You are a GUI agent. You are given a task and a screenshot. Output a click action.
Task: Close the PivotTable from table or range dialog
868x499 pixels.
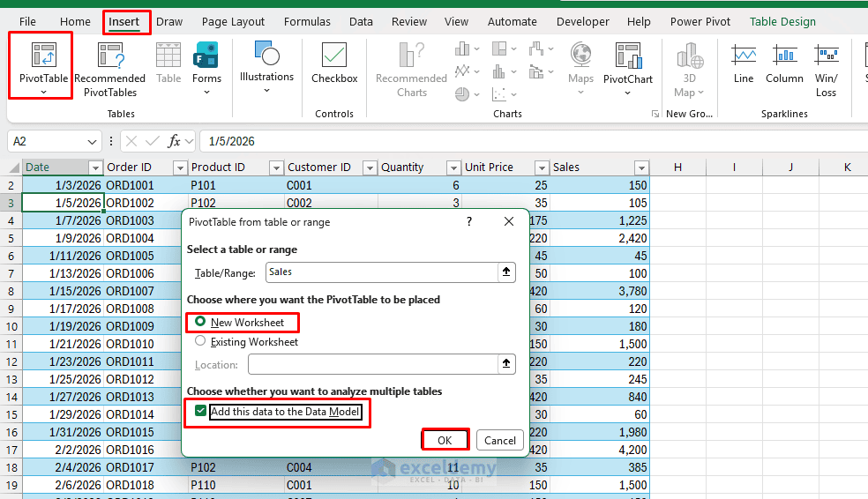click(509, 222)
